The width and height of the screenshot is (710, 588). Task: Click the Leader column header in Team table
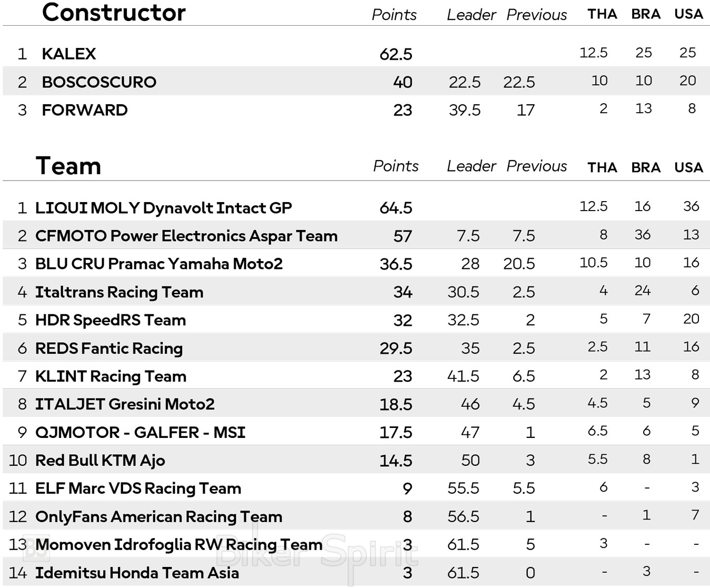pyautogui.click(x=471, y=166)
